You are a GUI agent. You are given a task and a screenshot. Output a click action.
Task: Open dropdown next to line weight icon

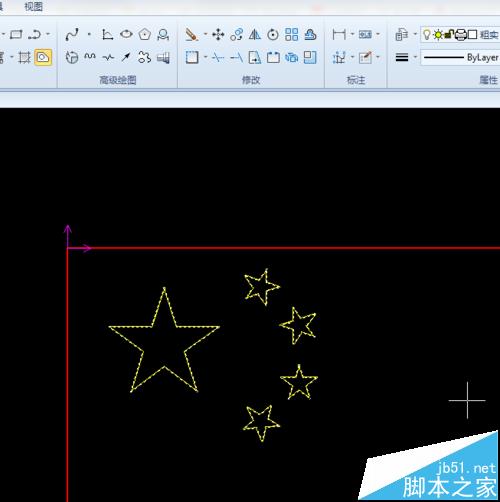click(x=415, y=57)
